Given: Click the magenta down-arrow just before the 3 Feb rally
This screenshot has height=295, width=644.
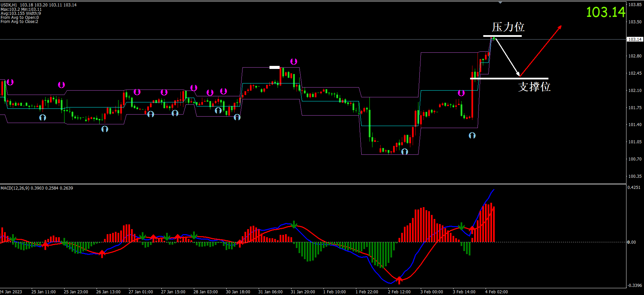Looking at the screenshot, I should [x=461, y=93].
